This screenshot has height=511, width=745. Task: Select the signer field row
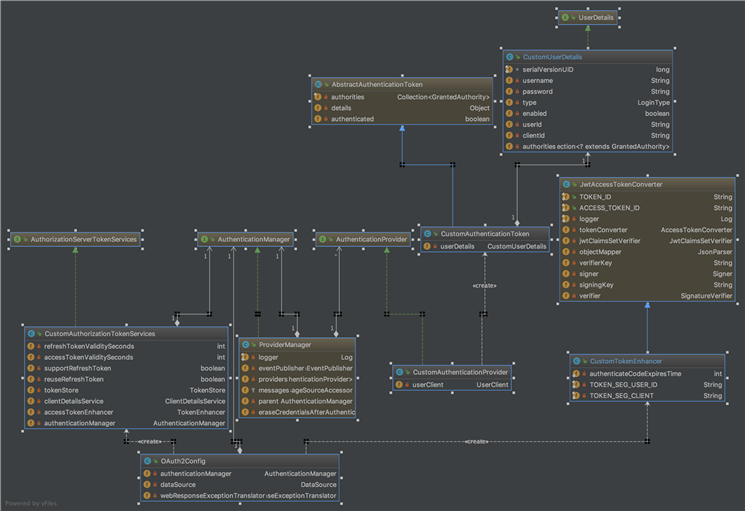pos(647,274)
